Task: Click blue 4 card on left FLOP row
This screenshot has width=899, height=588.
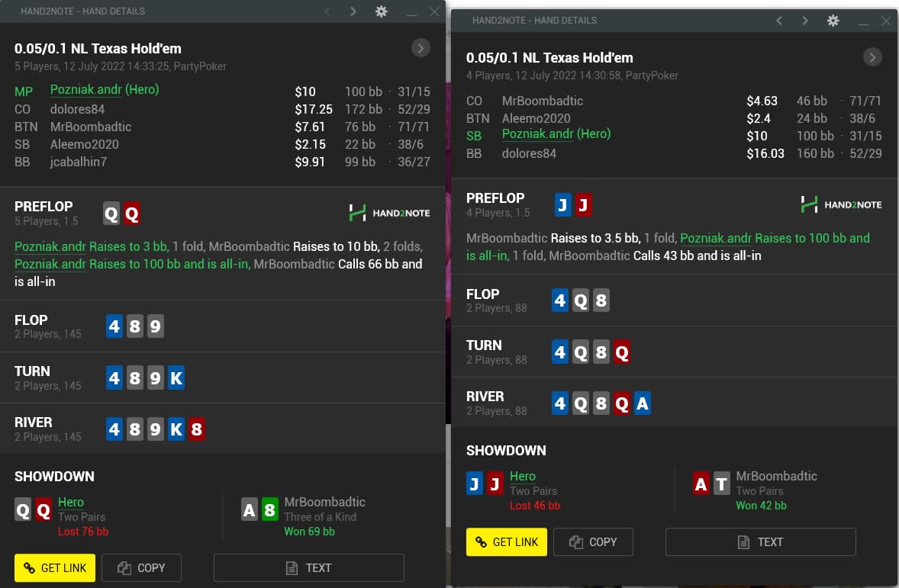Action: [114, 326]
